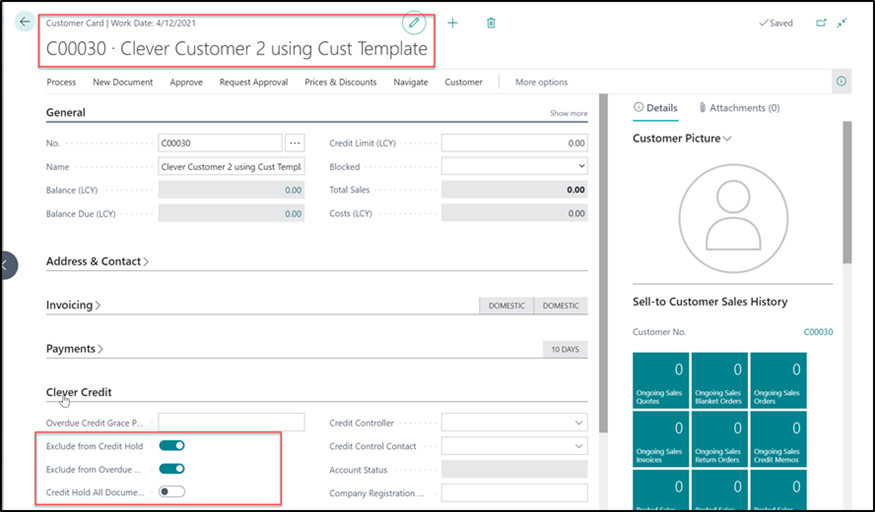The width and height of the screenshot is (875, 512).
Task: Open the Customer Picture dropdown chevron
Action: [727, 138]
